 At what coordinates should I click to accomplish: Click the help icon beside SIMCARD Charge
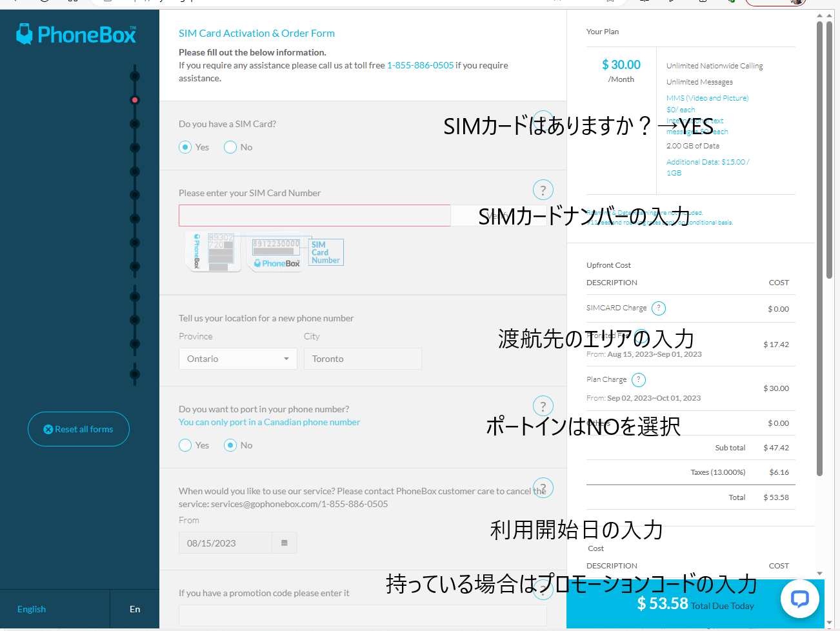click(x=658, y=308)
